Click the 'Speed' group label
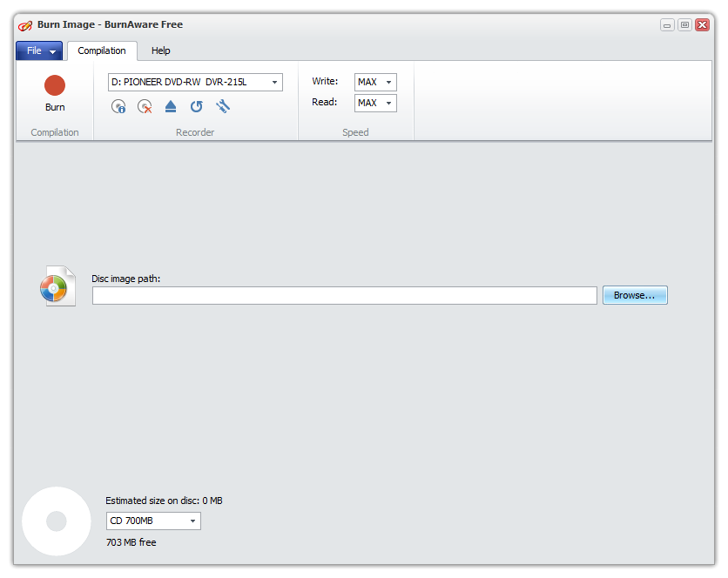Viewport: 728px width, 578px height. point(355,132)
